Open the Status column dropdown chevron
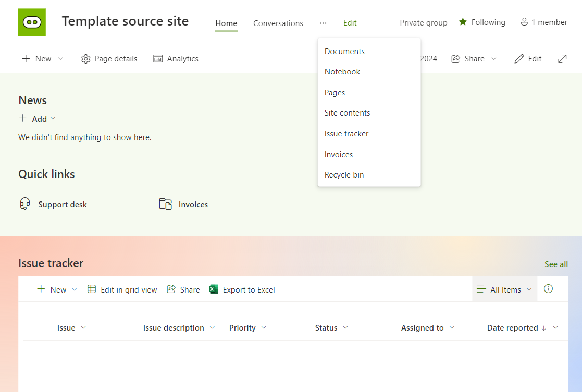The image size is (582, 392). (345, 327)
